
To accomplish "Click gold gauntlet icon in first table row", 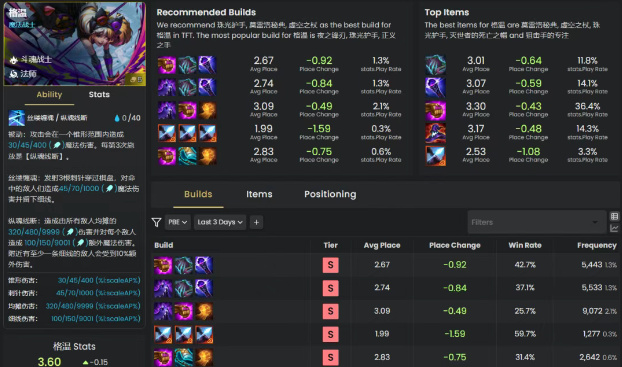I will [163, 265].
